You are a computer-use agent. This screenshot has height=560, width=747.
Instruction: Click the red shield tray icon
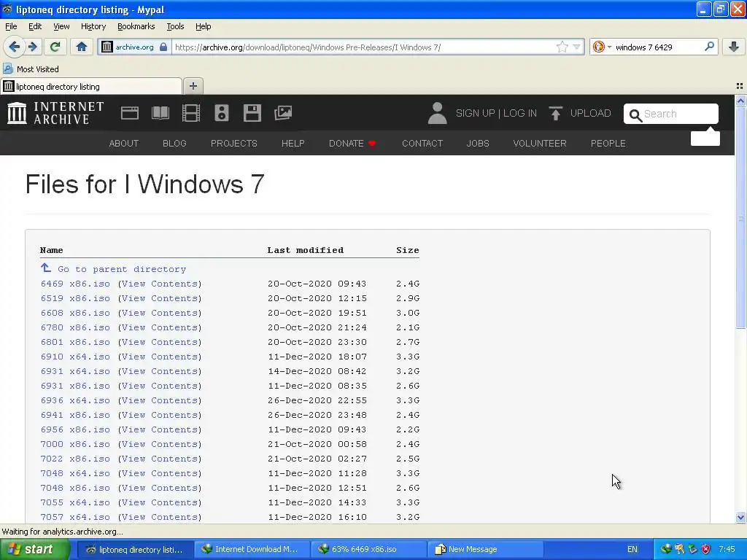706,549
